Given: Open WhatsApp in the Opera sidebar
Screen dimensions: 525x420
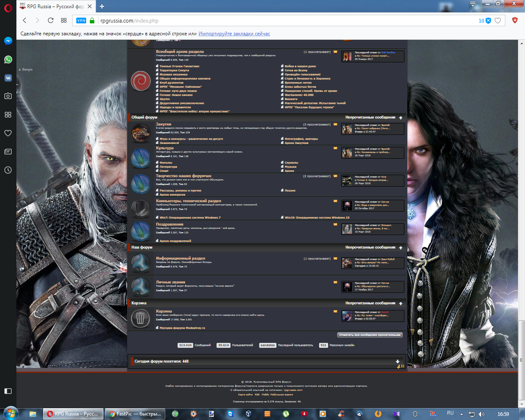Looking at the screenshot, I should (8, 59).
